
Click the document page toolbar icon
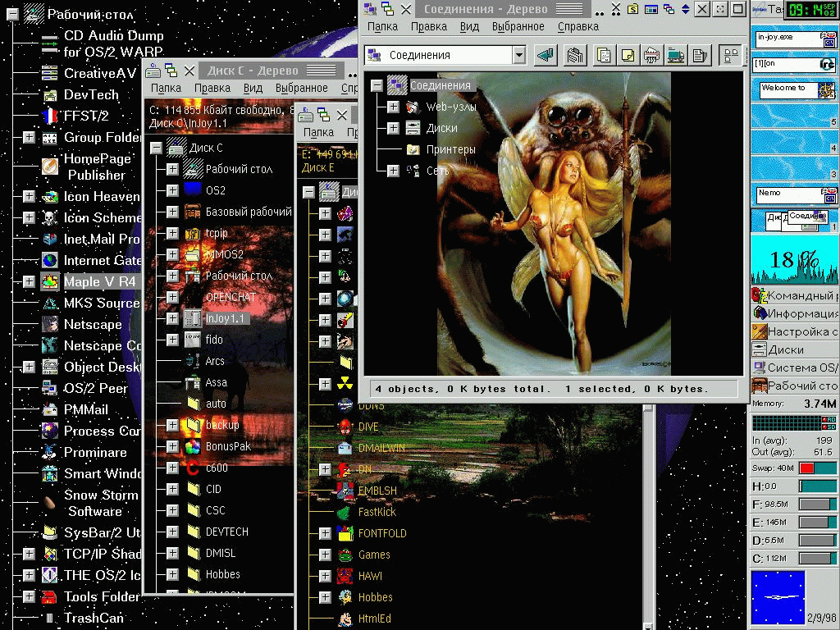coord(700,55)
